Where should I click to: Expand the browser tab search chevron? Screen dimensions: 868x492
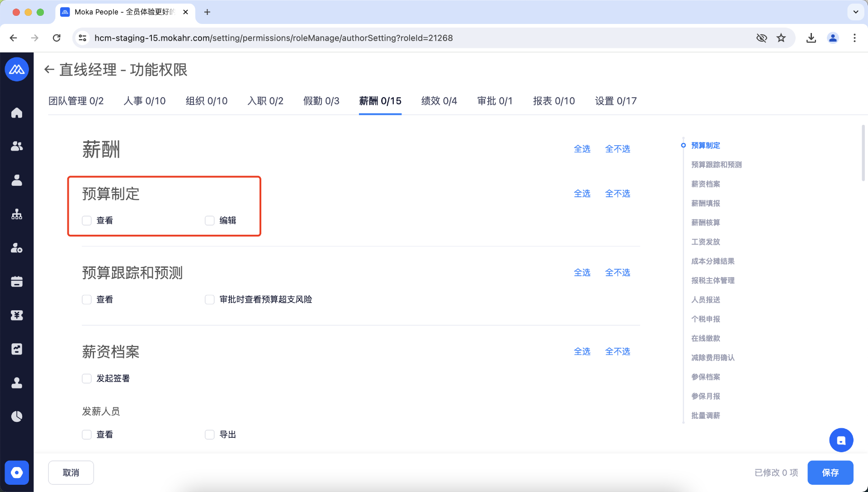855,12
